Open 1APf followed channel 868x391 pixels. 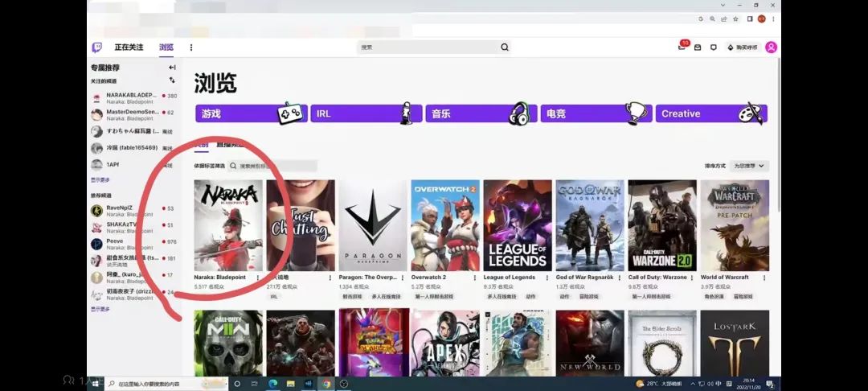134,164
